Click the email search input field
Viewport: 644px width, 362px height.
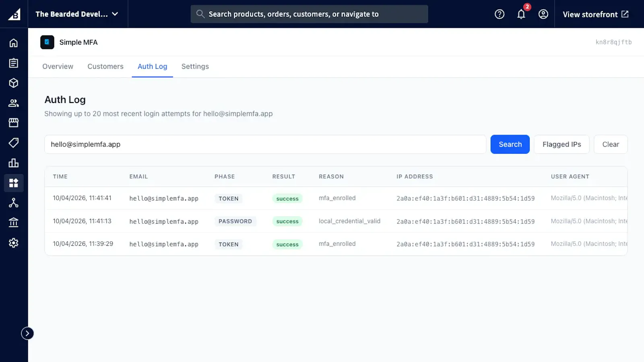(265, 144)
